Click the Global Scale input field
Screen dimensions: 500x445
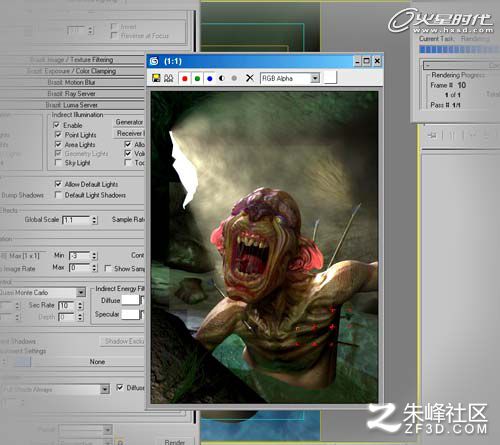click(76, 220)
